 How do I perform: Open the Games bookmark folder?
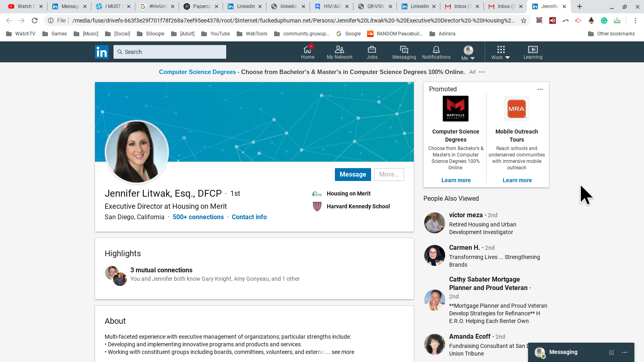point(54,34)
